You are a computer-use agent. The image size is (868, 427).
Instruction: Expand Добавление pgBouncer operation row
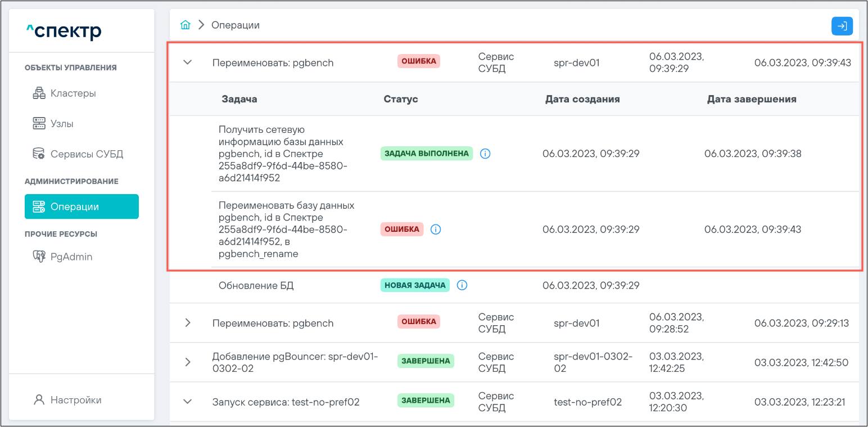188,362
